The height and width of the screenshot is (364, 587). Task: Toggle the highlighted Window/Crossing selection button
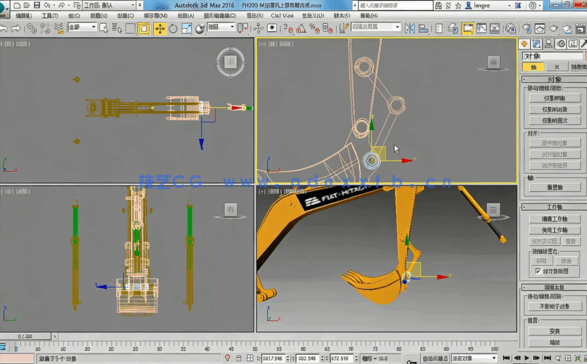click(x=144, y=28)
